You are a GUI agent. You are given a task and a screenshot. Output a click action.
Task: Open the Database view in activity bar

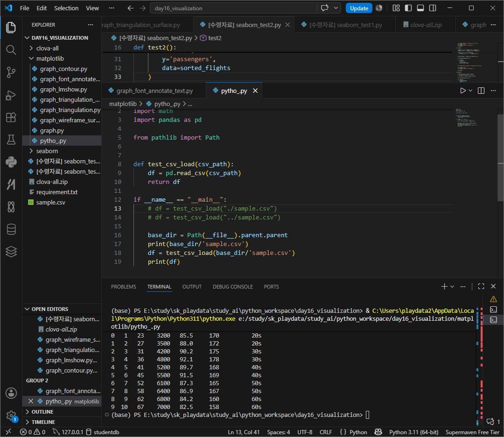pyautogui.click(x=11, y=229)
